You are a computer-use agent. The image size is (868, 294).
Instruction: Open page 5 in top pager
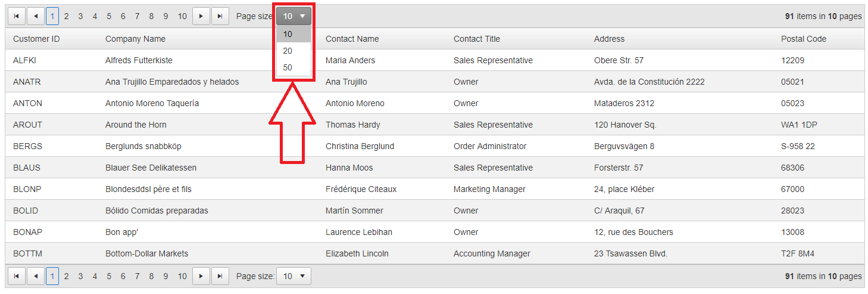(109, 16)
